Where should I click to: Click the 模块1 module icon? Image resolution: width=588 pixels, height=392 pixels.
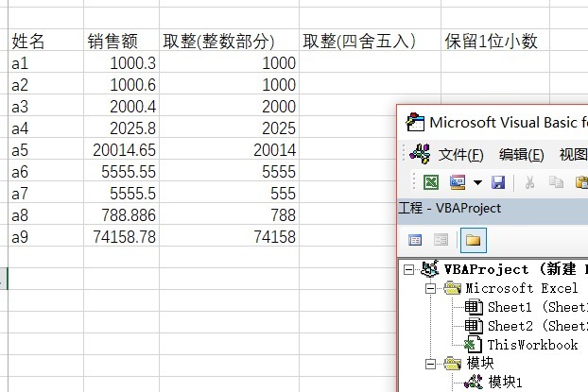coord(474,383)
